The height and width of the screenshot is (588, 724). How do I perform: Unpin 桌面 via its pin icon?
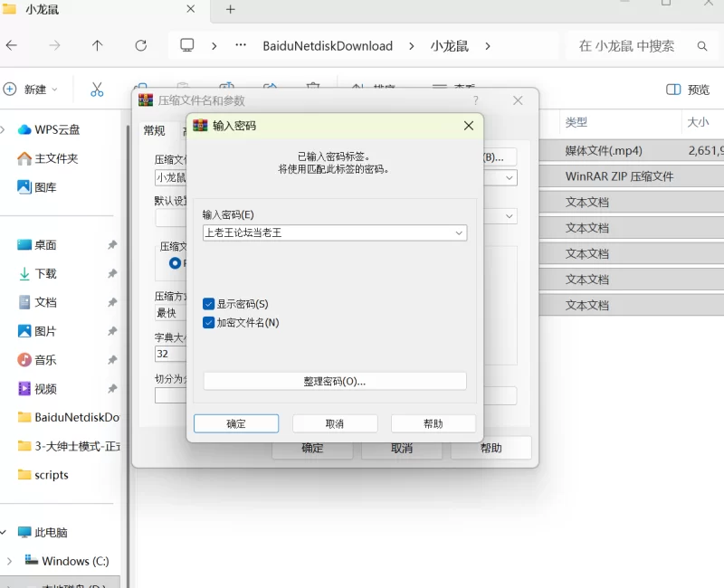(112, 244)
